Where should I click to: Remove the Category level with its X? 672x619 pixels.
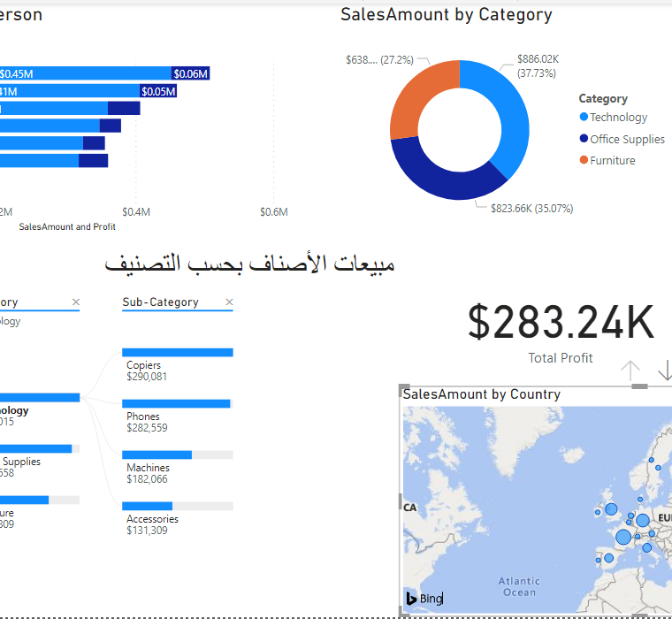click(x=75, y=302)
